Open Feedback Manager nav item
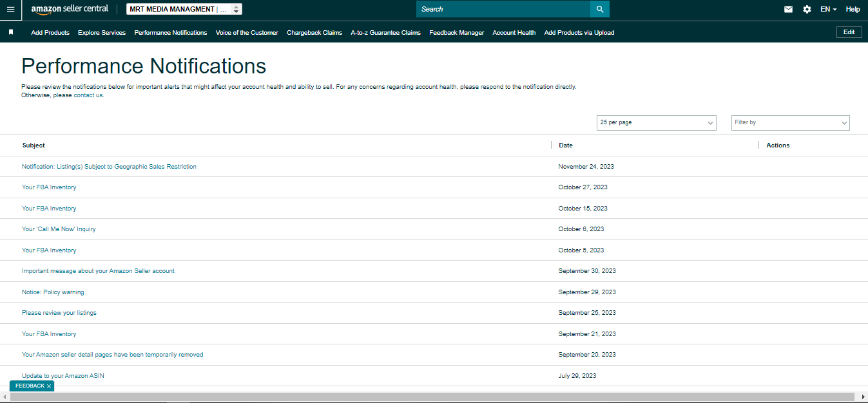Image resolution: width=868 pixels, height=403 pixels. click(456, 32)
